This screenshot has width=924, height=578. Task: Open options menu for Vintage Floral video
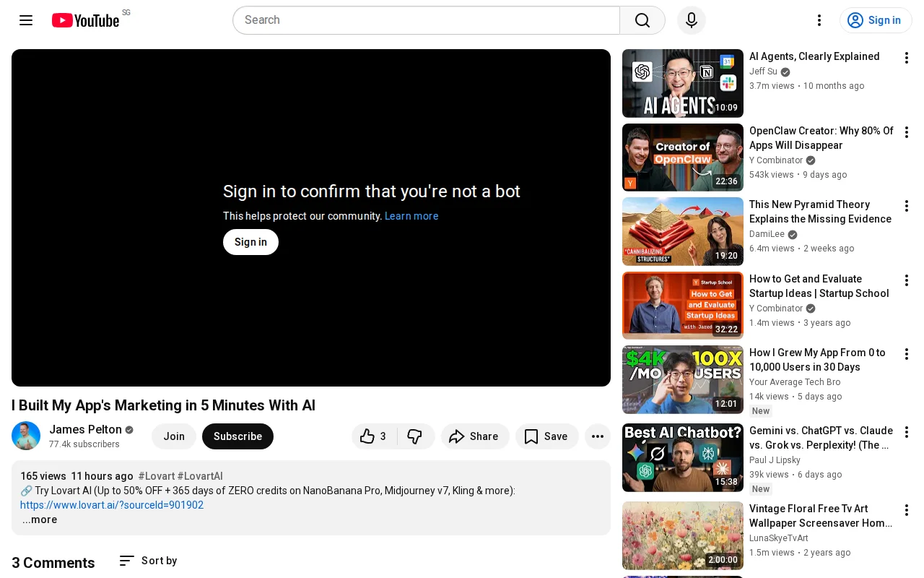coord(907,510)
